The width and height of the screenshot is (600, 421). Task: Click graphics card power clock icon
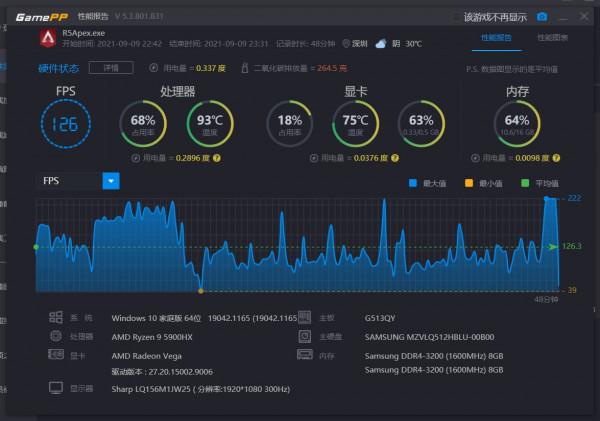coord(314,158)
